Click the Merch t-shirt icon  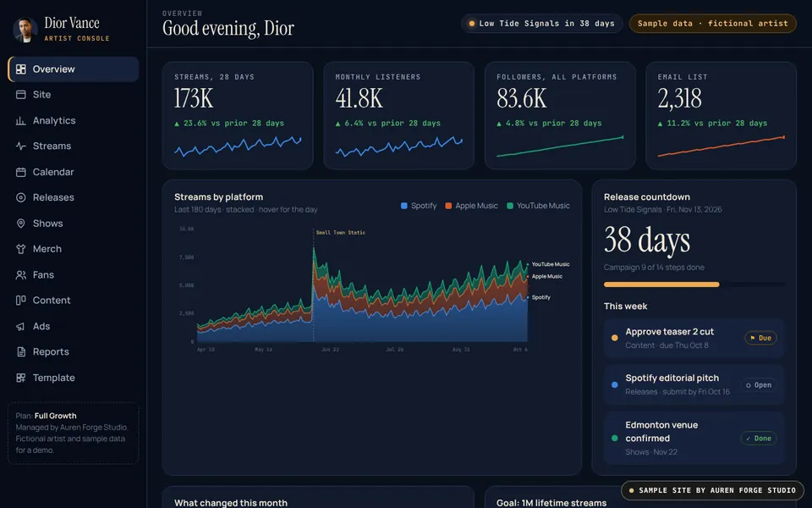(20, 249)
